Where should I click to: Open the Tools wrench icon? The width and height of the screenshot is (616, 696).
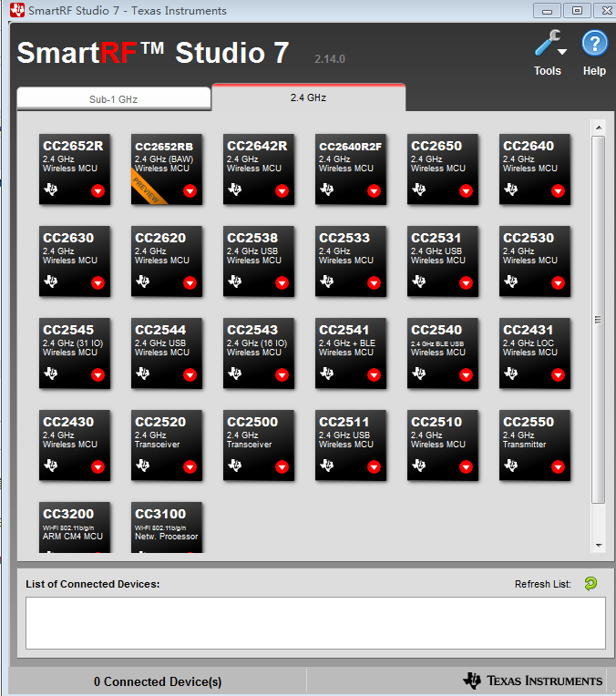549,44
